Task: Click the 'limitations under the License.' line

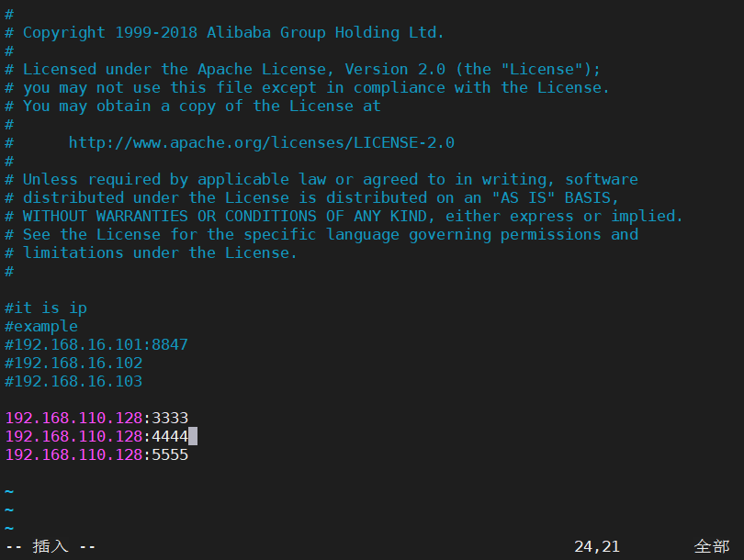Action: pyautogui.click(x=151, y=252)
